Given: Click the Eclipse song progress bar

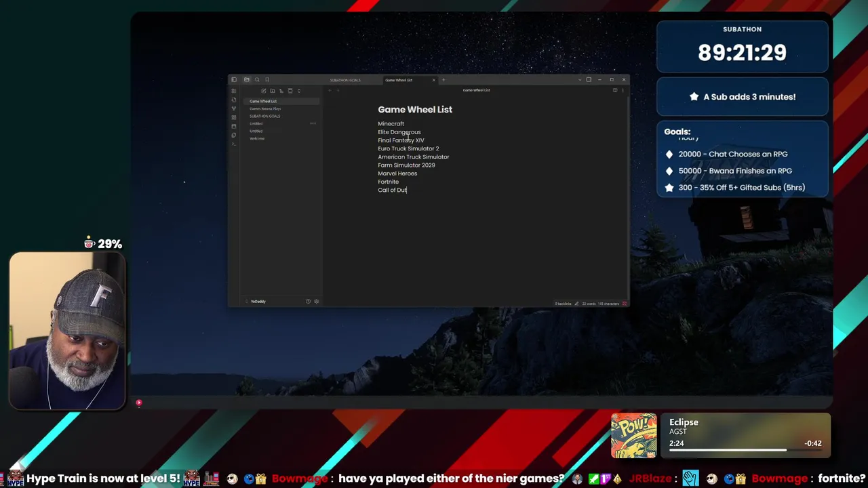Looking at the screenshot, I should pyautogui.click(x=745, y=450).
